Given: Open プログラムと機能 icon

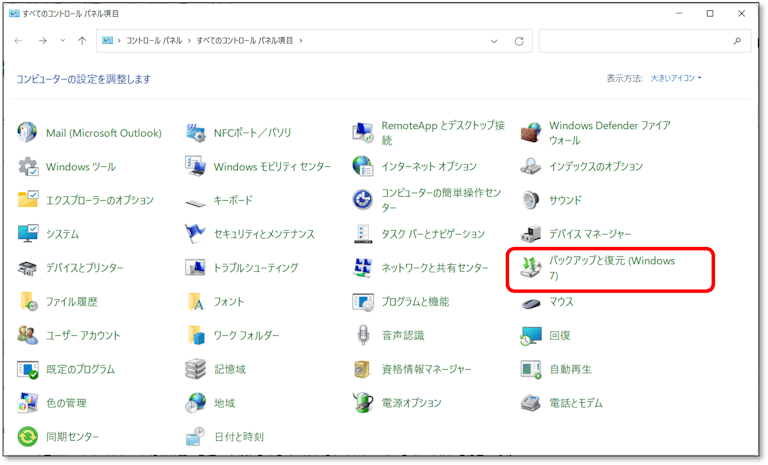Looking at the screenshot, I should [x=363, y=301].
